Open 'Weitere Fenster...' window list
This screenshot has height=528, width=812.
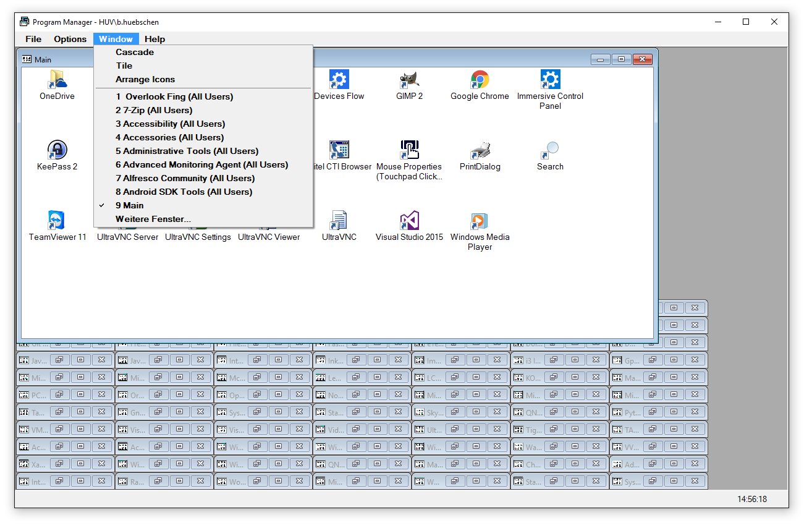pos(203,219)
